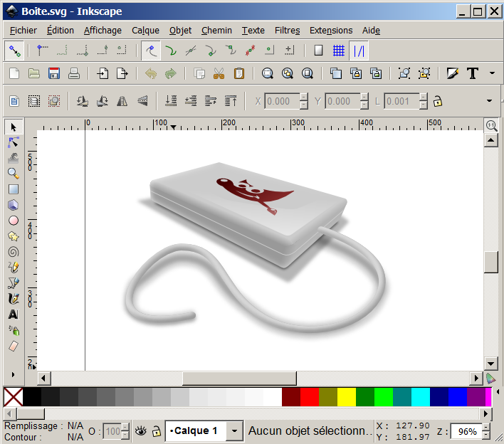Expand the toolbox overflow arrow
The width and height of the screenshot is (504, 444).
pyautogui.click(x=14, y=374)
